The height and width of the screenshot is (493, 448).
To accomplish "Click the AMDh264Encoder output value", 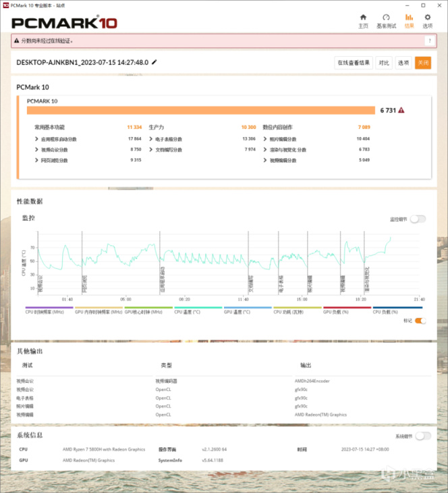I will (312, 381).
